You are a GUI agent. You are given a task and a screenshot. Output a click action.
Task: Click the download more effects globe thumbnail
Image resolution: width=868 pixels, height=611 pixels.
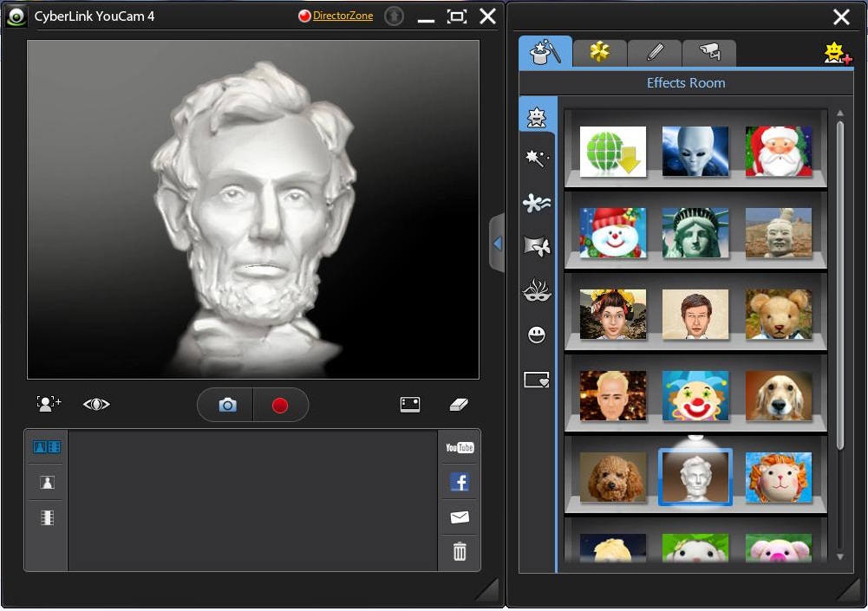613,152
